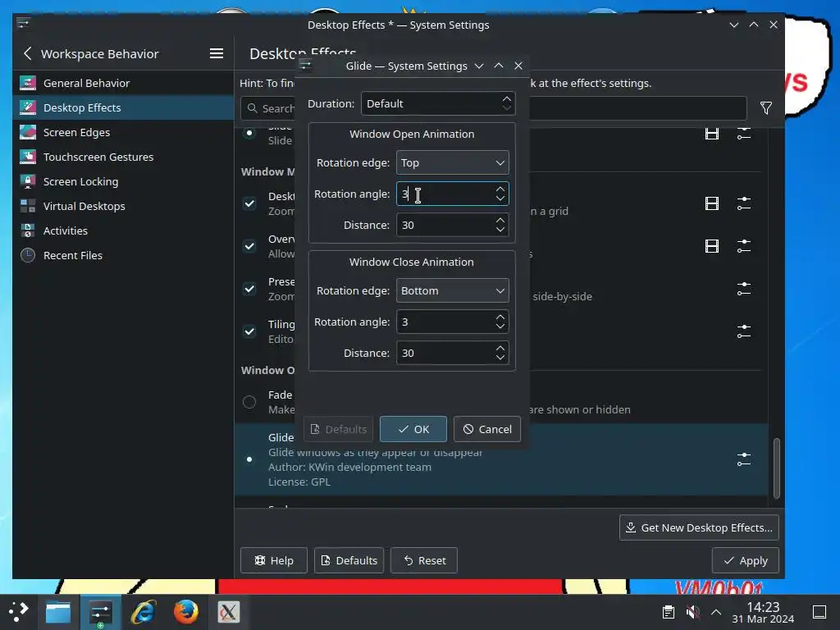
Task: Play video preview for Desktop Grid effect
Action: click(x=712, y=203)
